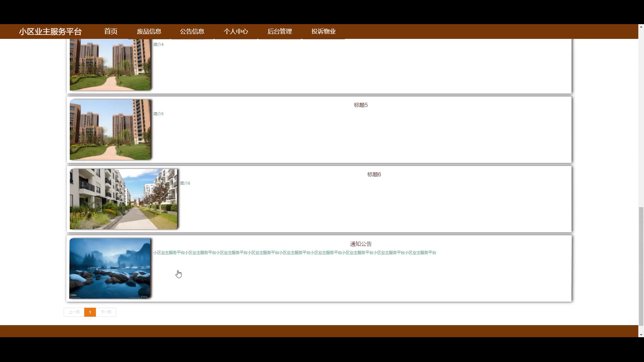Screen dimensions: 644x362
Task: Open the 首页 menu item
Action: click(x=111, y=32)
